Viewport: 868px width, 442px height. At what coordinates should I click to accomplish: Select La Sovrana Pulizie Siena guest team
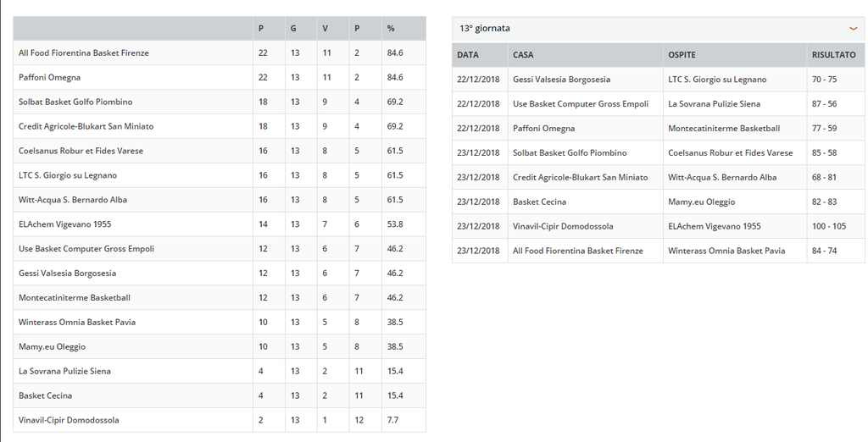coord(714,103)
